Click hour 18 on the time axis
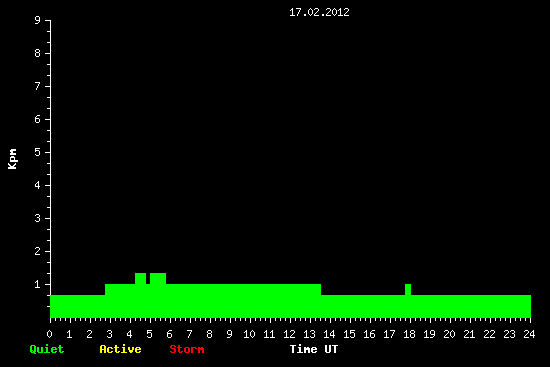This screenshot has width=550, height=367. pyautogui.click(x=409, y=334)
